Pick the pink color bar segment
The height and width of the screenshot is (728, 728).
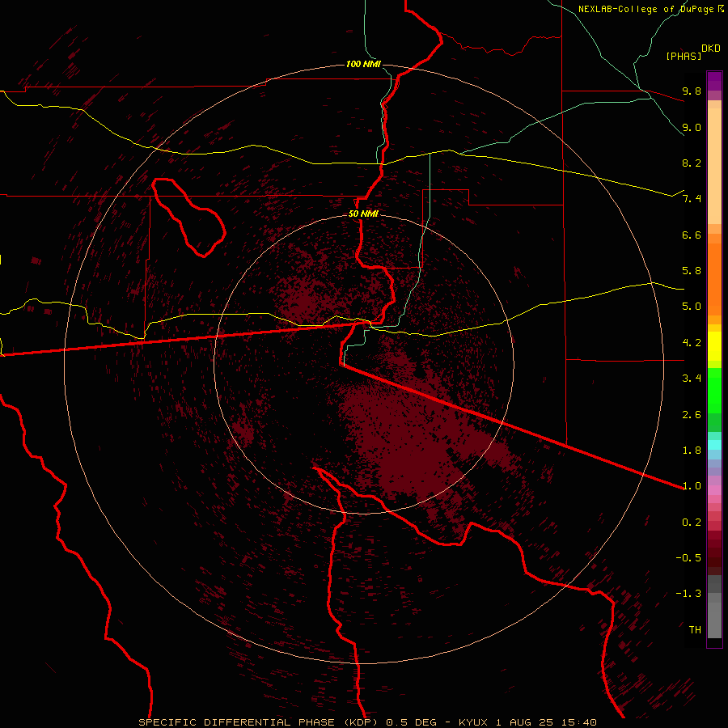click(x=714, y=490)
